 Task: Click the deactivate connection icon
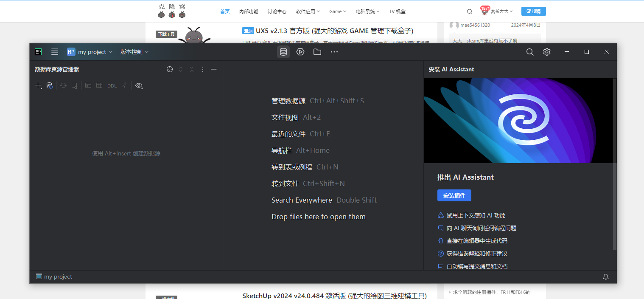click(74, 85)
